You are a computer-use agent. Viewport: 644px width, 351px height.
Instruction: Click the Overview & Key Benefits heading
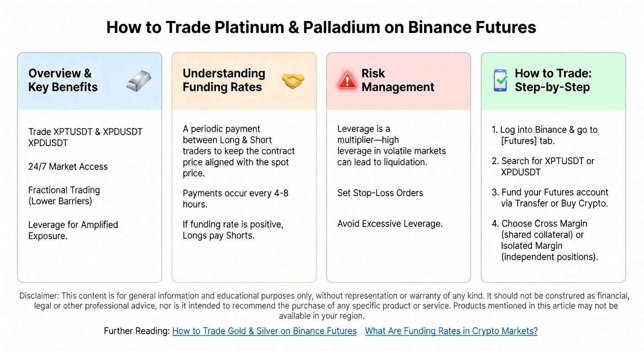pos(63,80)
